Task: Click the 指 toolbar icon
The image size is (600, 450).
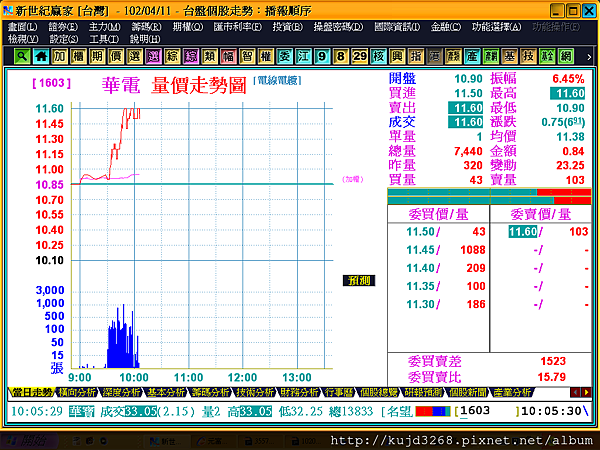Action: coord(416,57)
